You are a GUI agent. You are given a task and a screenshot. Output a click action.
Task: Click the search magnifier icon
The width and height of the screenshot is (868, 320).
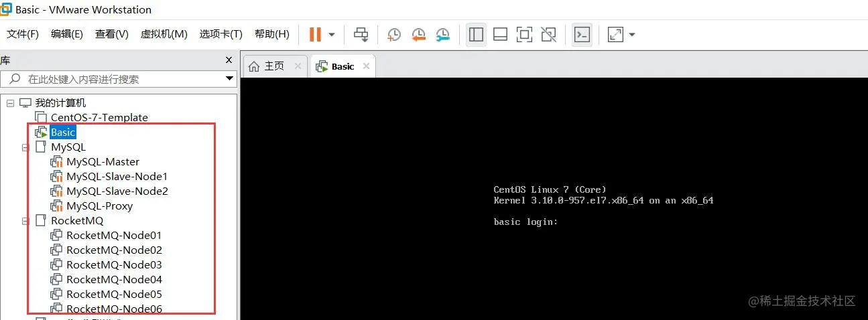(x=13, y=79)
